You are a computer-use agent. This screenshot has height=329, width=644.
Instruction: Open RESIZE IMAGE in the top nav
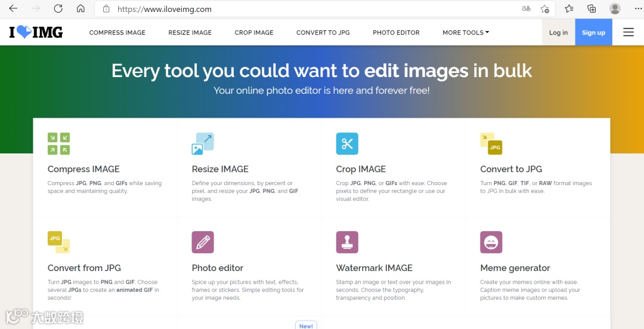(x=190, y=32)
